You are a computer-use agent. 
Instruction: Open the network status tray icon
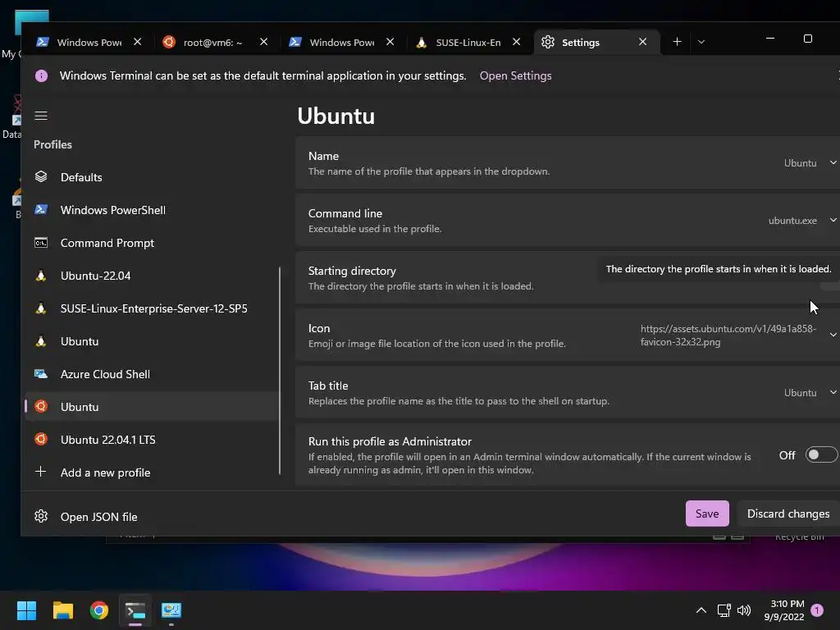click(x=724, y=610)
